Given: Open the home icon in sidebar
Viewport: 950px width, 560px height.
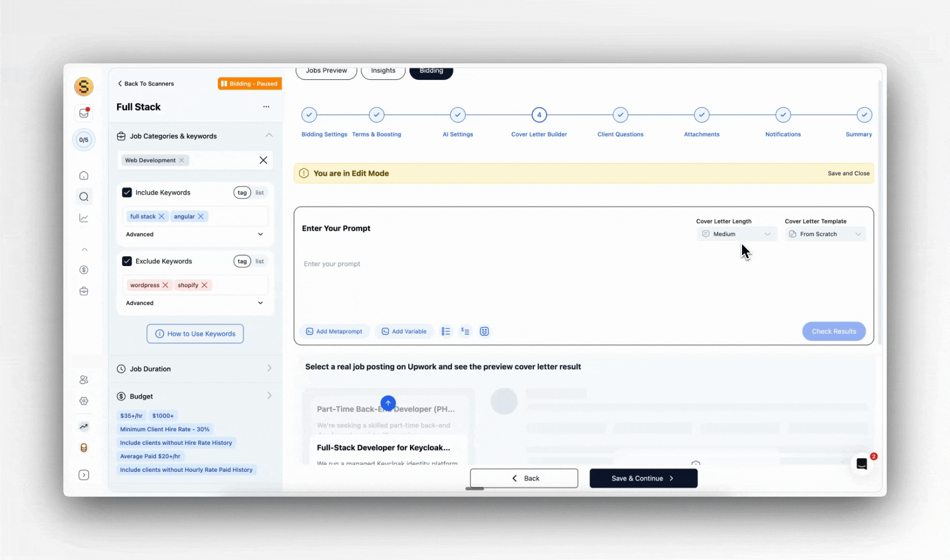Looking at the screenshot, I should (83, 175).
